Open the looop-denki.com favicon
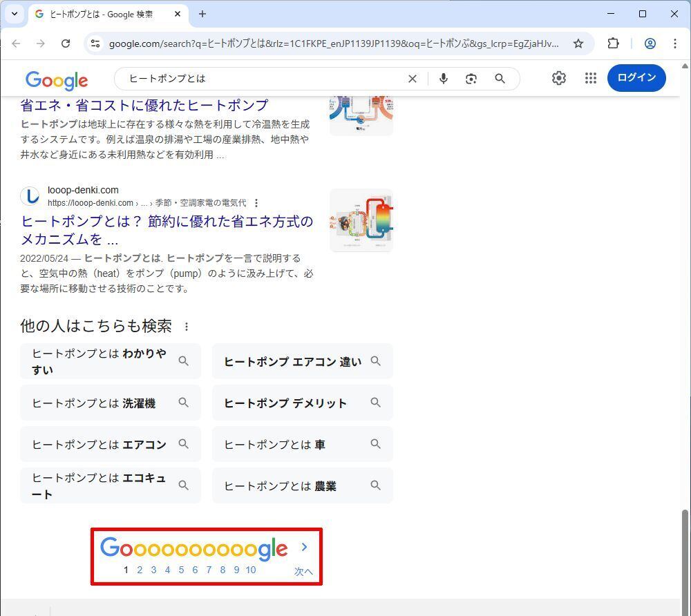This screenshot has width=691, height=616. coord(30,196)
